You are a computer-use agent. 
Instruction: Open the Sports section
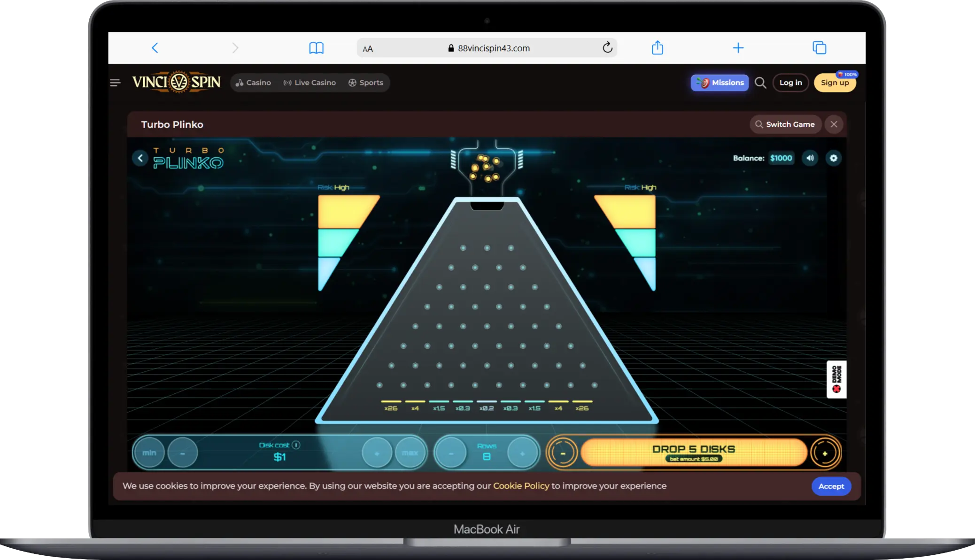pos(365,83)
